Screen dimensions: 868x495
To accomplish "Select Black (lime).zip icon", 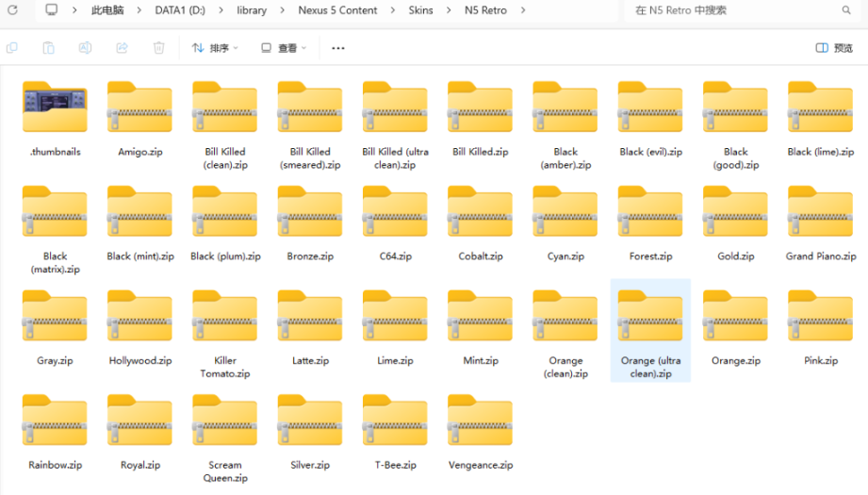I will 820,107.
